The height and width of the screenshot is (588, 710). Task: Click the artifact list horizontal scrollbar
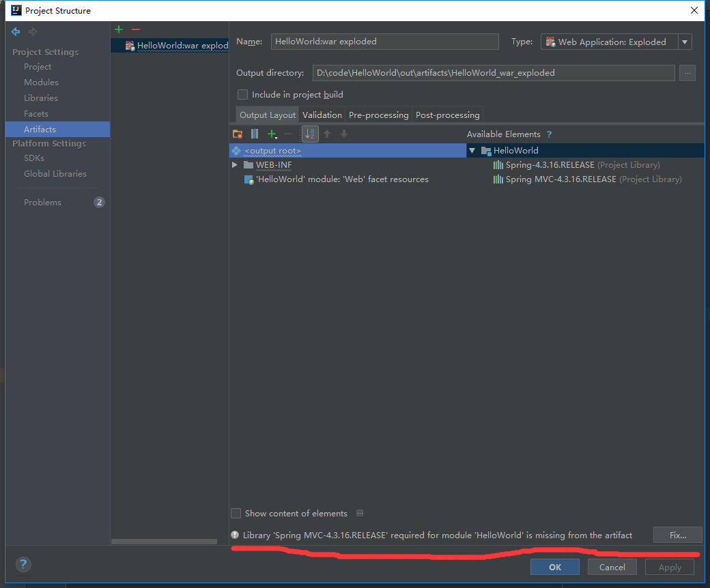(164, 542)
